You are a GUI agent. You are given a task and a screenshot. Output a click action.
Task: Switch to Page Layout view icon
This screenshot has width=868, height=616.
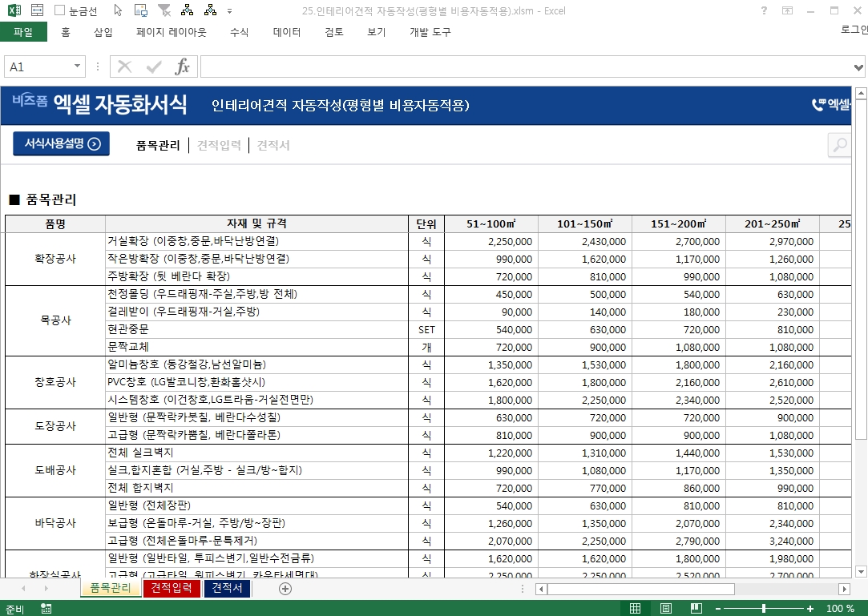[x=665, y=609]
